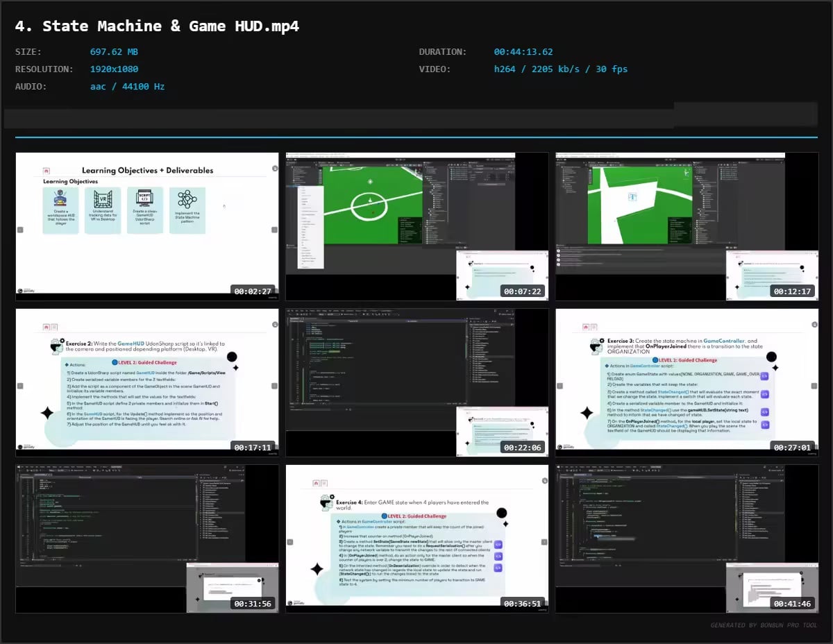Click home icon on Learning Objectives slide
Image resolution: width=833 pixels, height=644 pixels.
click(46, 170)
